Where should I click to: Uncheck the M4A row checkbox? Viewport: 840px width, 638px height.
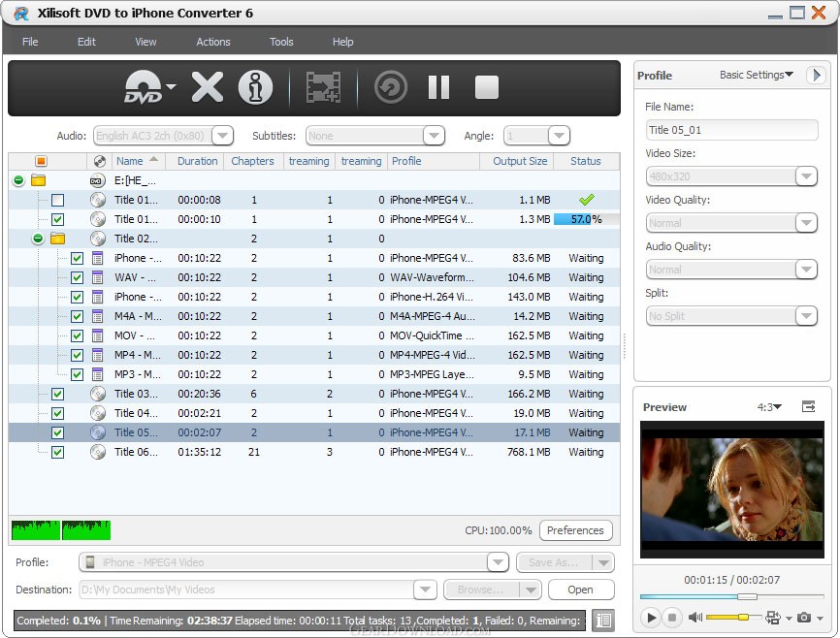[x=77, y=316]
